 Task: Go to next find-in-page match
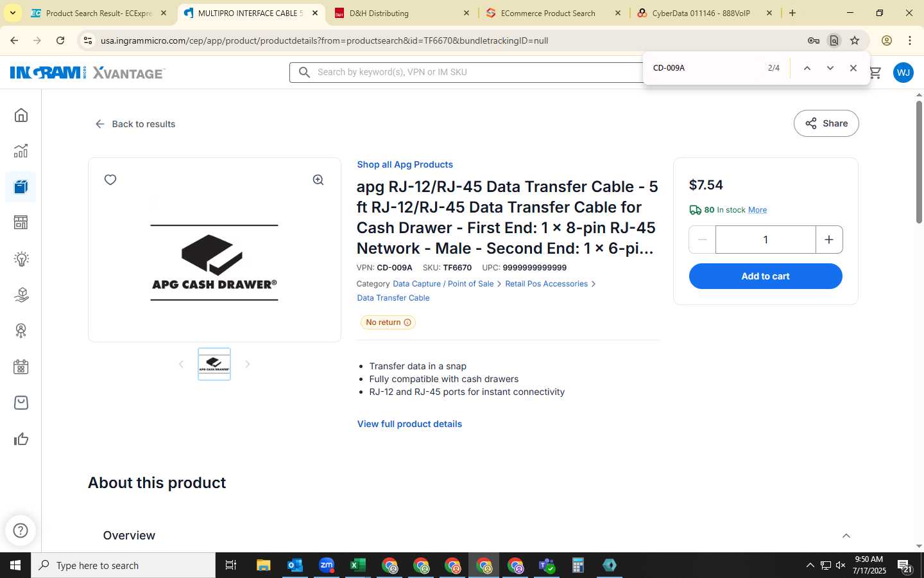pos(830,68)
